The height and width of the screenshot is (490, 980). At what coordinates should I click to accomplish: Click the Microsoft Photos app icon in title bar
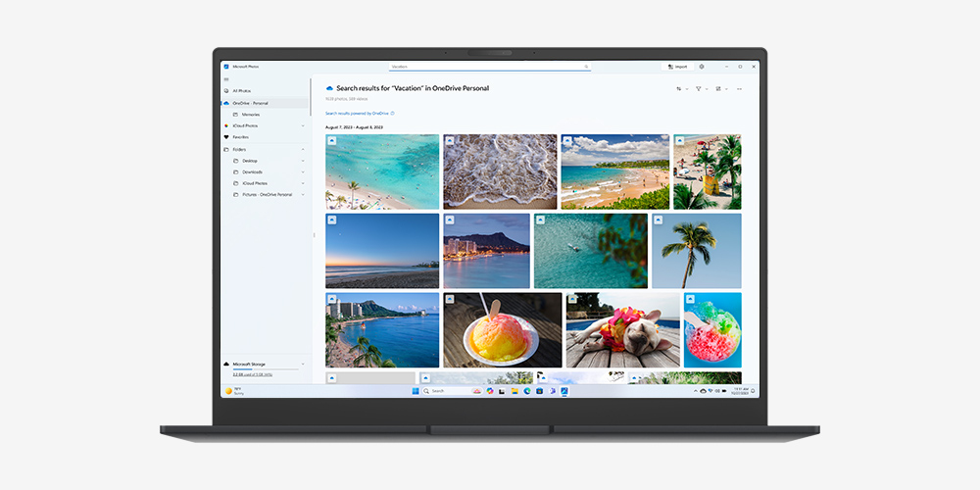226,67
